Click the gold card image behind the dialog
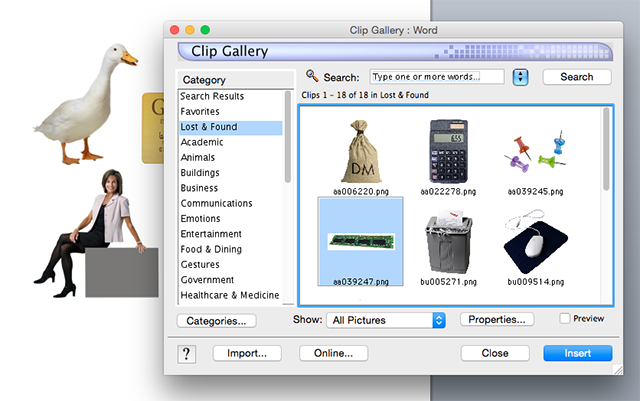This screenshot has width=640, height=401. tap(153, 128)
